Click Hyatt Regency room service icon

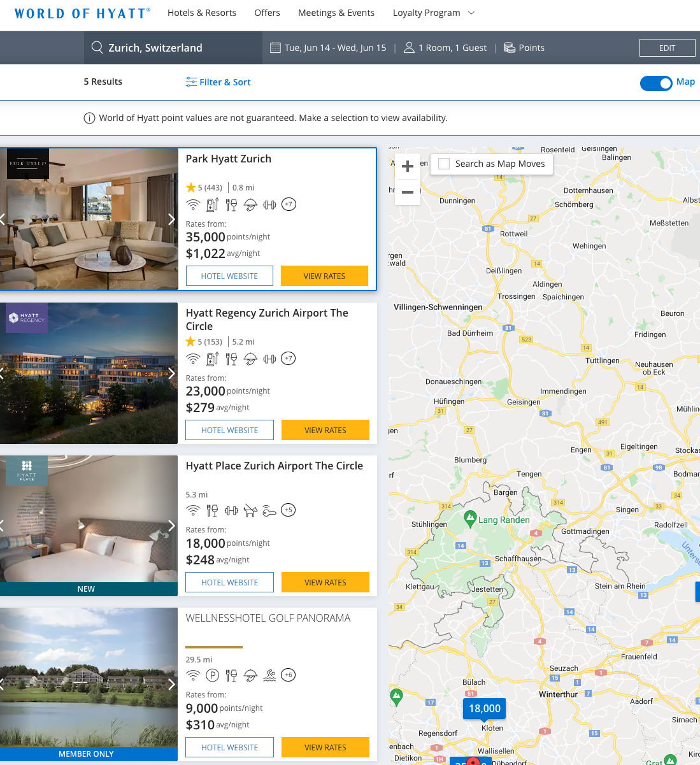pos(250,359)
